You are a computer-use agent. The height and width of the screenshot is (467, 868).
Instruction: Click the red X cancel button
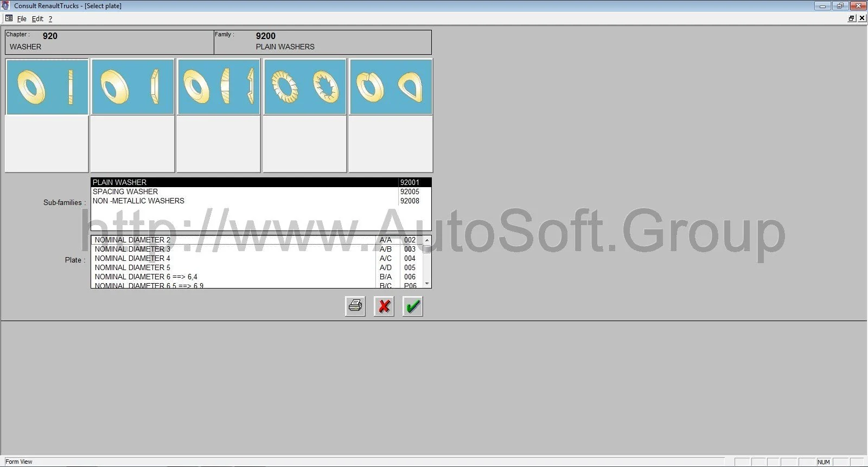(384, 306)
